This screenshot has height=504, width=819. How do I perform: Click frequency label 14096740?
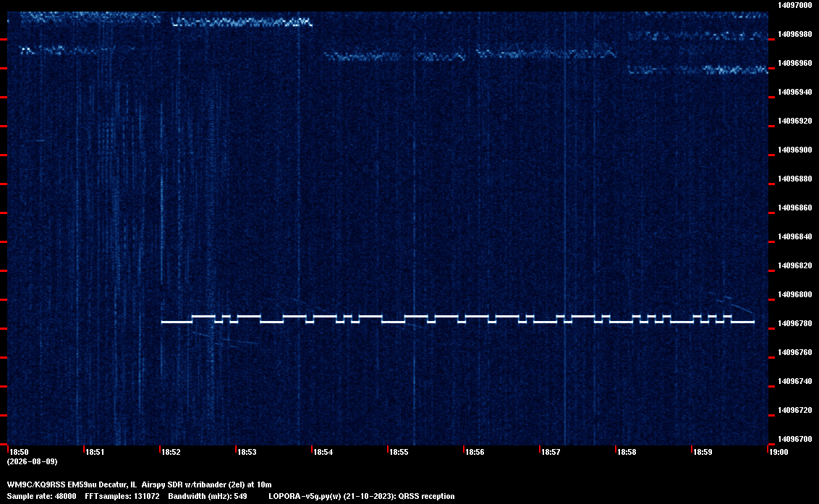(x=795, y=381)
